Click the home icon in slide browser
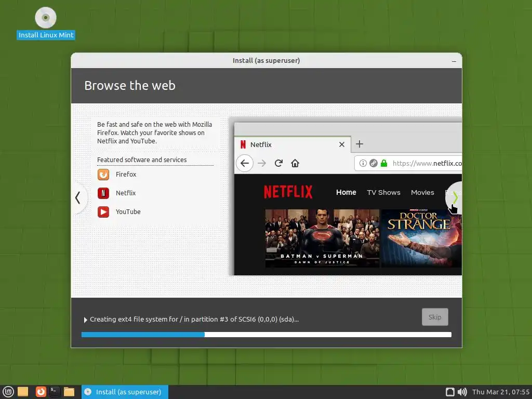This screenshot has width=532, height=399. [x=295, y=163]
